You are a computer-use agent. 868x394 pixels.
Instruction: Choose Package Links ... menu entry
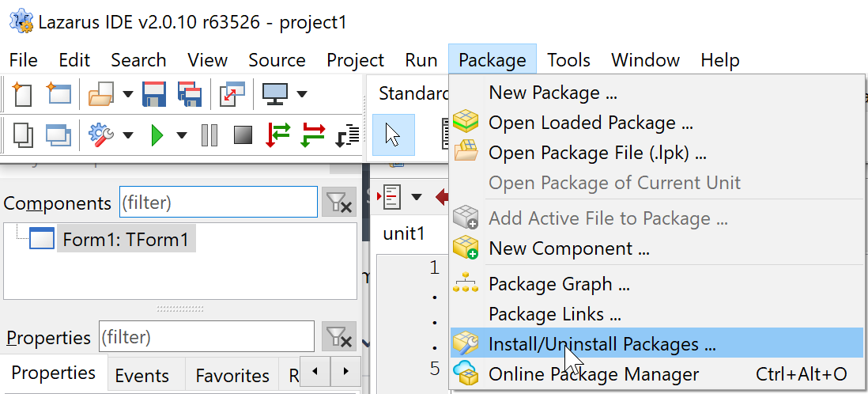coord(656,314)
